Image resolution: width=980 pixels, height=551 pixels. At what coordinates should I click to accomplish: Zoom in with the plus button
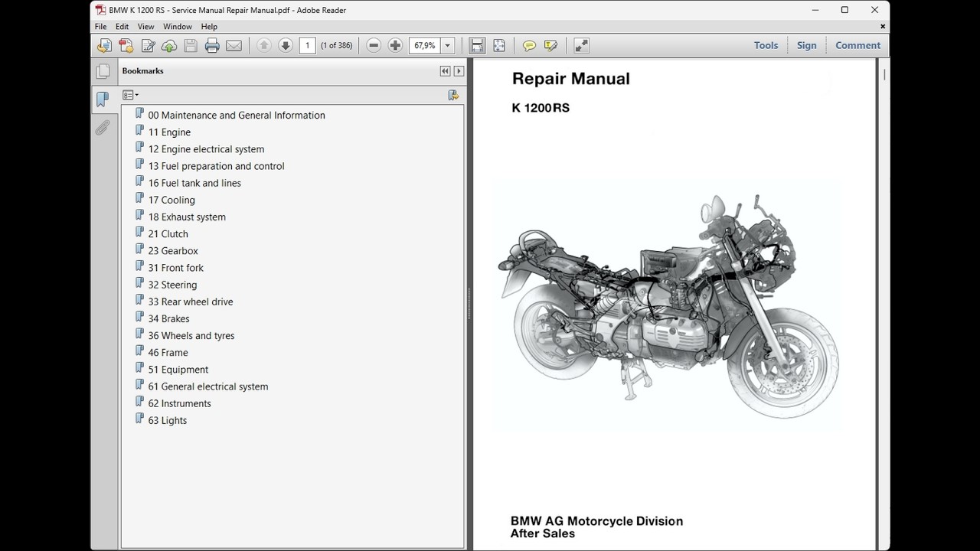[395, 46]
